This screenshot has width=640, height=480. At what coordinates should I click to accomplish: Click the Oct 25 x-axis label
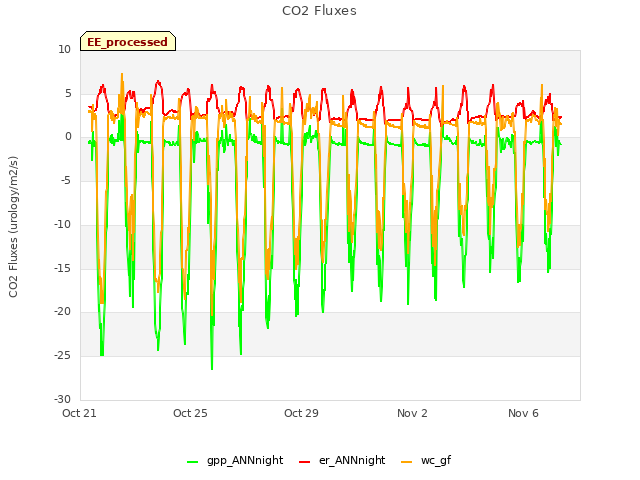click(190, 413)
